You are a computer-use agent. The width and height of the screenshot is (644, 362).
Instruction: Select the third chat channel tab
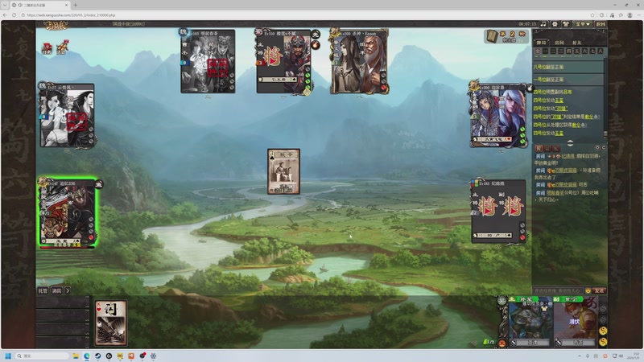(555, 148)
